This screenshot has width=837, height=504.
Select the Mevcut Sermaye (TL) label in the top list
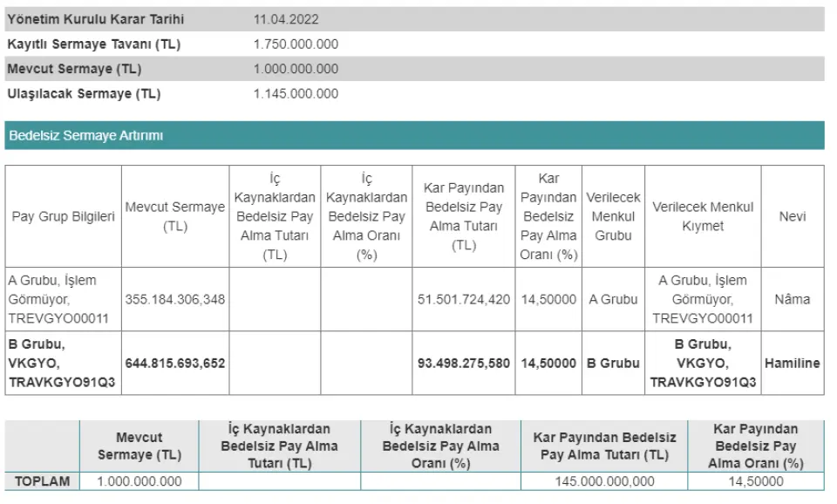click(x=74, y=69)
